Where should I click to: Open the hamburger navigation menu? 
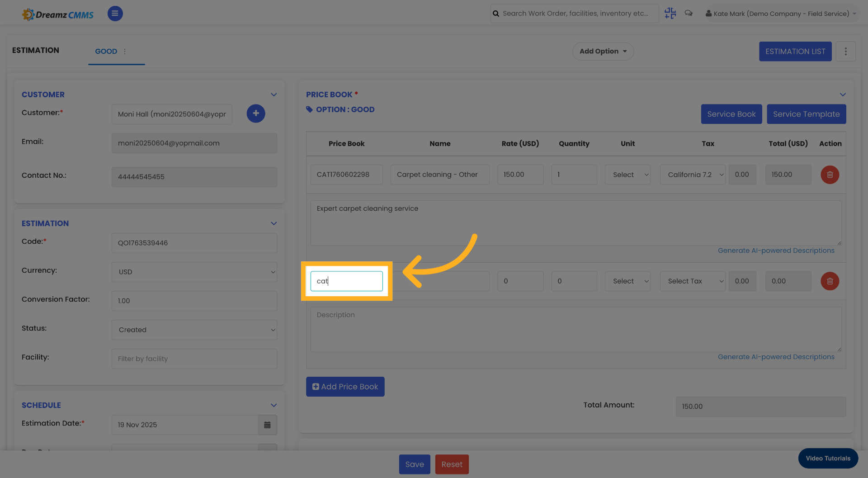pos(115,14)
